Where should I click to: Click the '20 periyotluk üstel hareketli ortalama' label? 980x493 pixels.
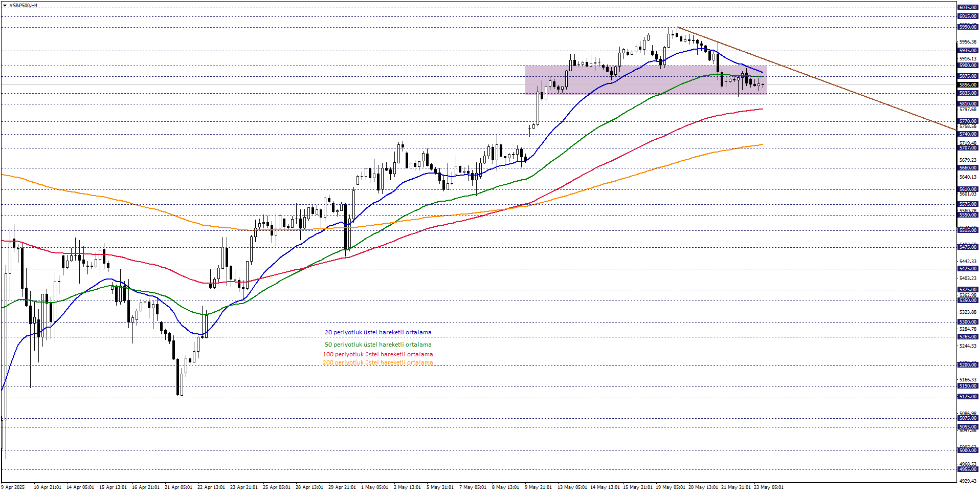pyautogui.click(x=378, y=332)
